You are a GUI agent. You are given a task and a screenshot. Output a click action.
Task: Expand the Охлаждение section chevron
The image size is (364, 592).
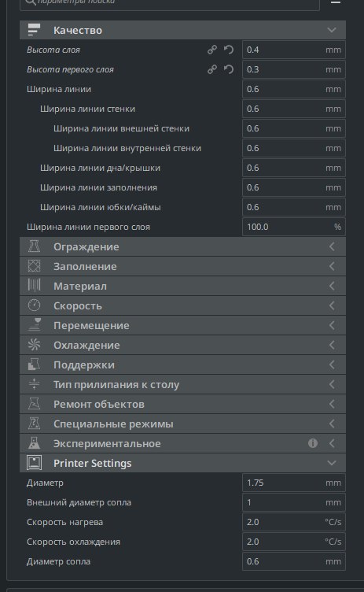[x=332, y=345]
